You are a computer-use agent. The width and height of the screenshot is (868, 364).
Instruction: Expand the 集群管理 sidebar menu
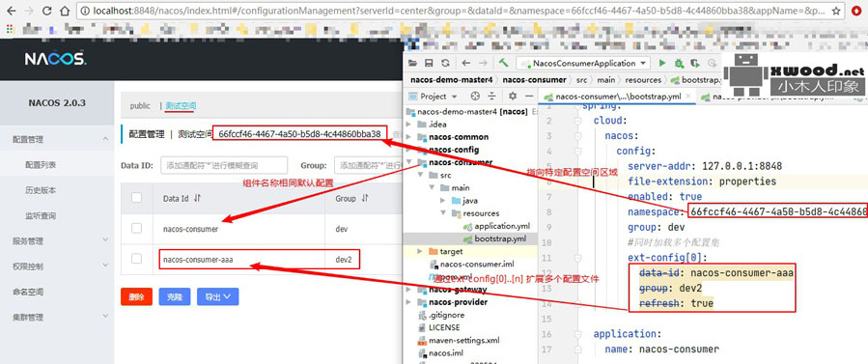click(x=105, y=317)
